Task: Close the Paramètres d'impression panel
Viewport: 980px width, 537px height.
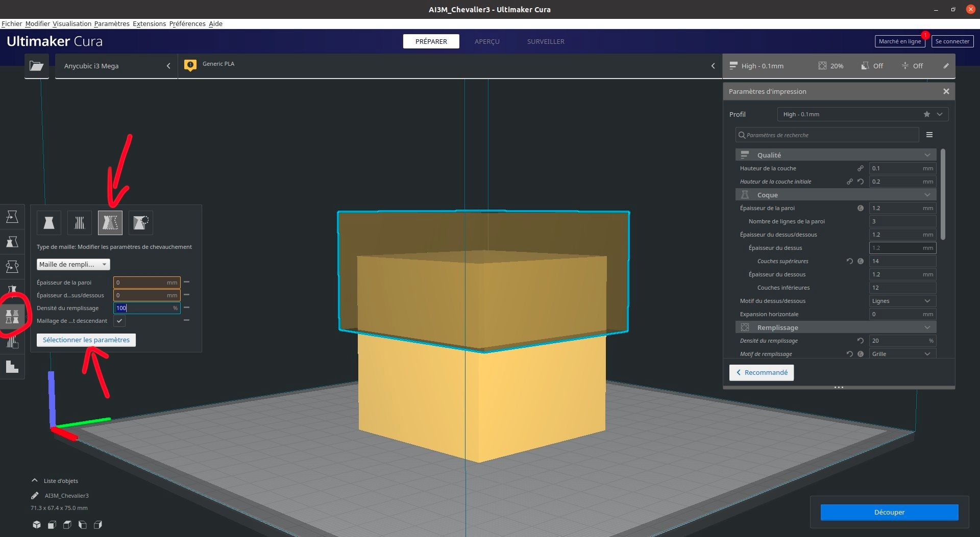Action: (x=946, y=91)
